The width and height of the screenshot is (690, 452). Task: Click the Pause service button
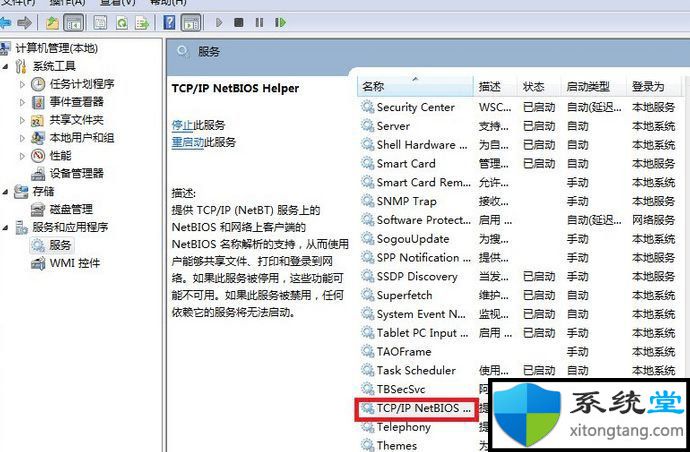click(x=259, y=22)
